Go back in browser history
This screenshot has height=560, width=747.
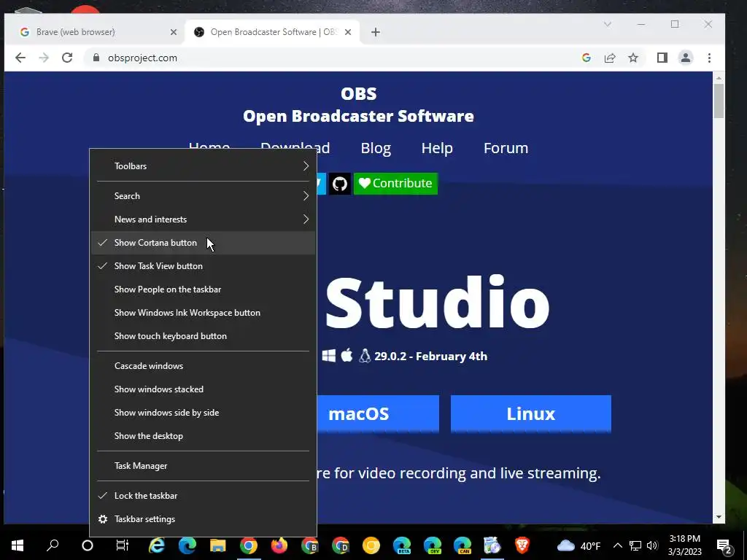(20, 58)
